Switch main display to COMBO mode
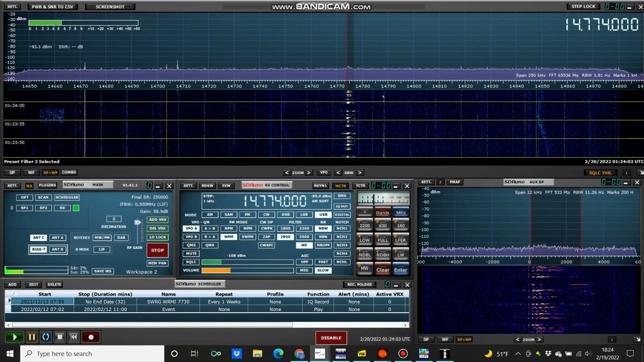The height and width of the screenshot is (362, 644). (69, 173)
